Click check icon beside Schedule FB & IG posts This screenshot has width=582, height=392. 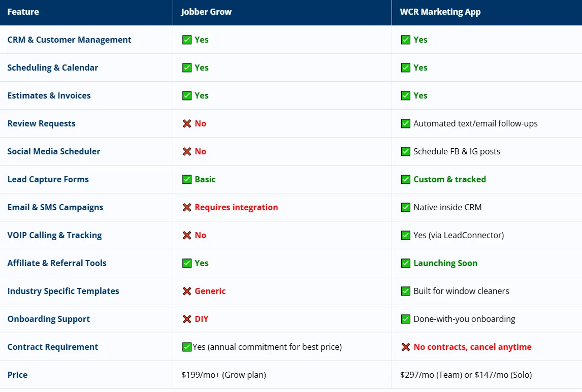[406, 151]
